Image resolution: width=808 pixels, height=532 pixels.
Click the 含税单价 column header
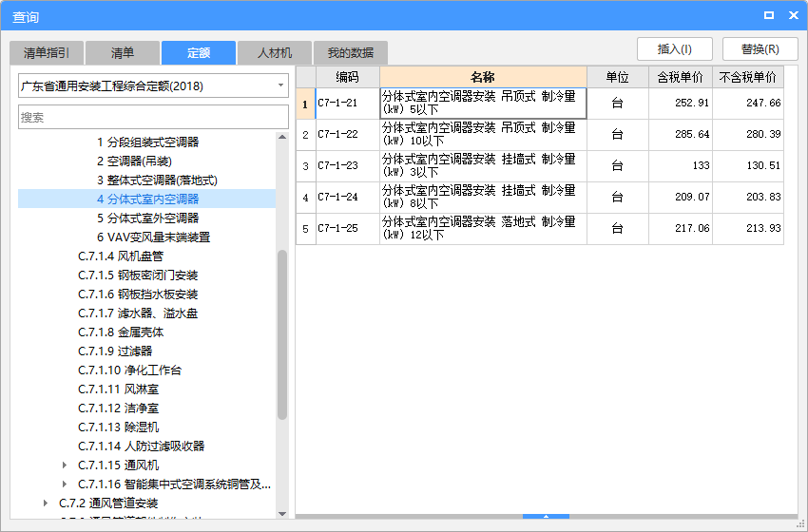pos(681,77)
